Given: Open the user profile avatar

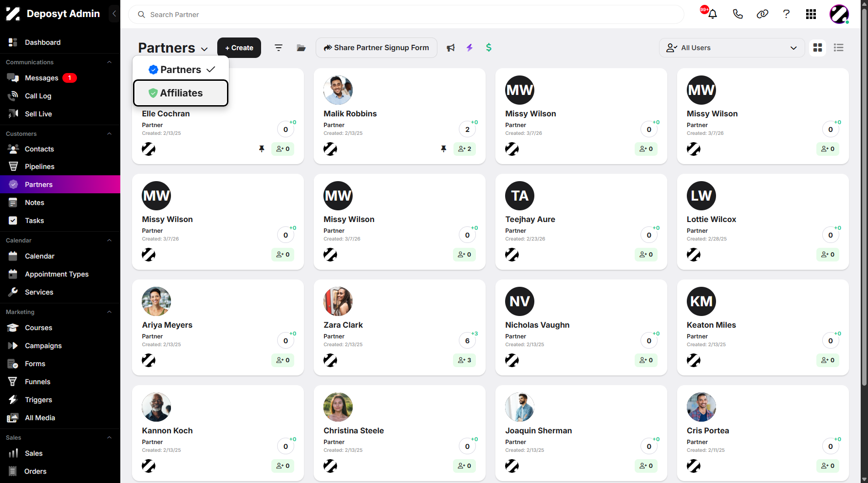Looking at the screenshot, I should 839,14.
